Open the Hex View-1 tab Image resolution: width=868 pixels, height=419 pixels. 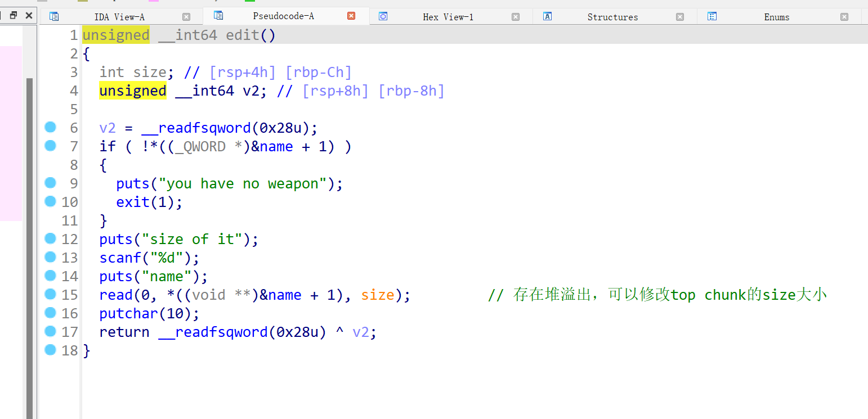coord(448,17)
